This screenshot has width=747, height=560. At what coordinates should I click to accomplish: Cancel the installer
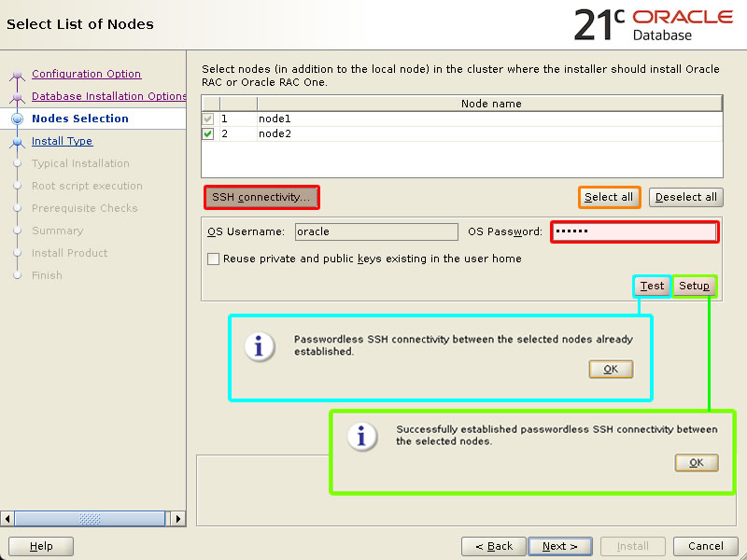tap(706, 546)
